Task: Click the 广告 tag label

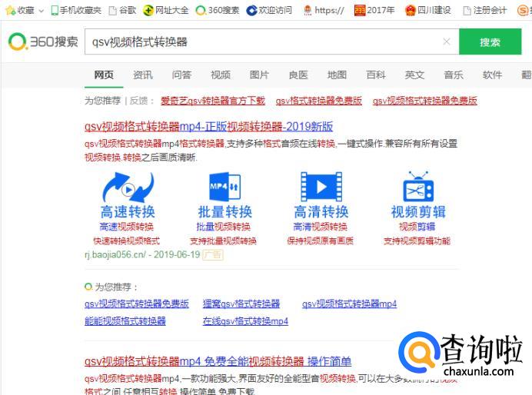Action: pyautogui.click(x=213, y=254)
